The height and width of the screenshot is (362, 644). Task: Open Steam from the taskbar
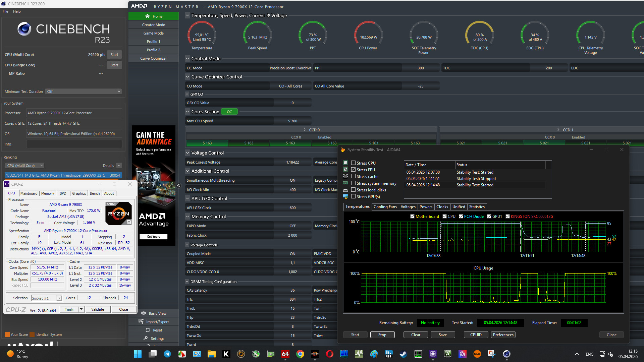(403, 354)
